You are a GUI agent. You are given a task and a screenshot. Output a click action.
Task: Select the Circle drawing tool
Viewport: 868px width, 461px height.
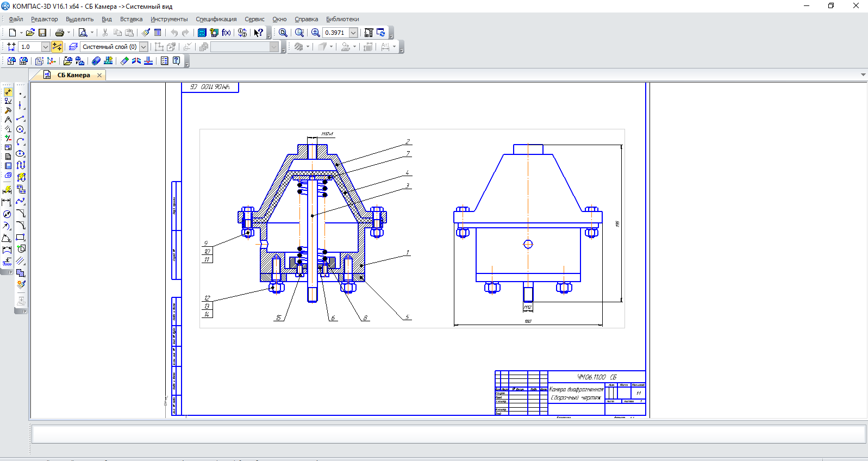[20, 129]
